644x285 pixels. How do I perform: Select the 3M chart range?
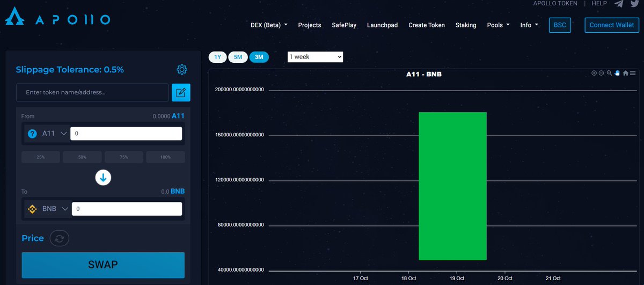click(x=259, y=57)
